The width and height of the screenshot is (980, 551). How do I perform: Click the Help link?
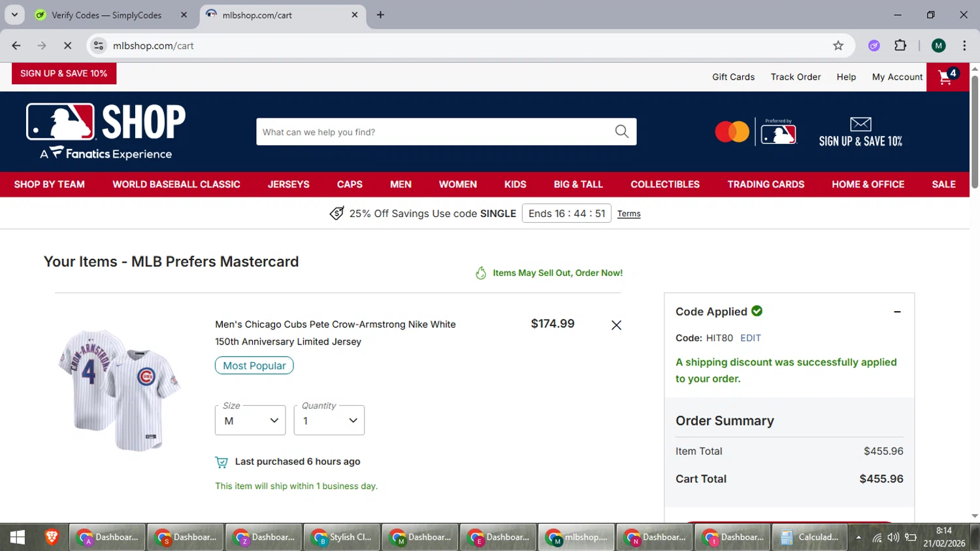pos(846,77)
